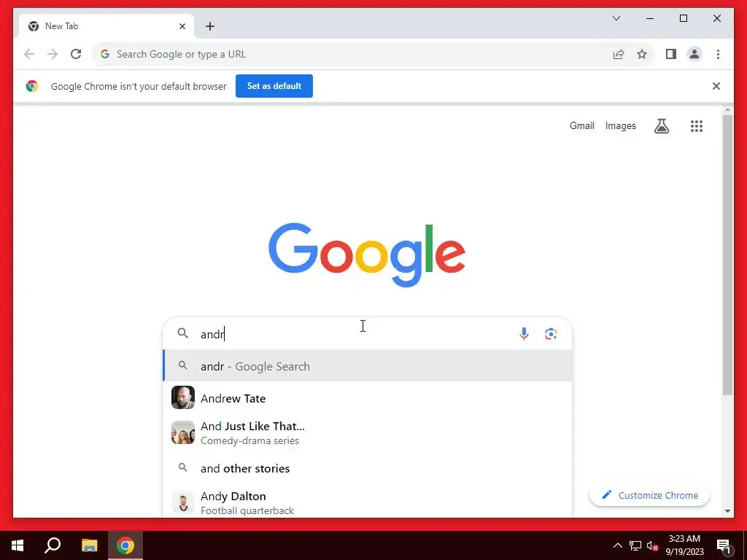The height and width of the screenshot is (560, 747).
Task: Open a new tab with the plus button
Action: (210, 26)
